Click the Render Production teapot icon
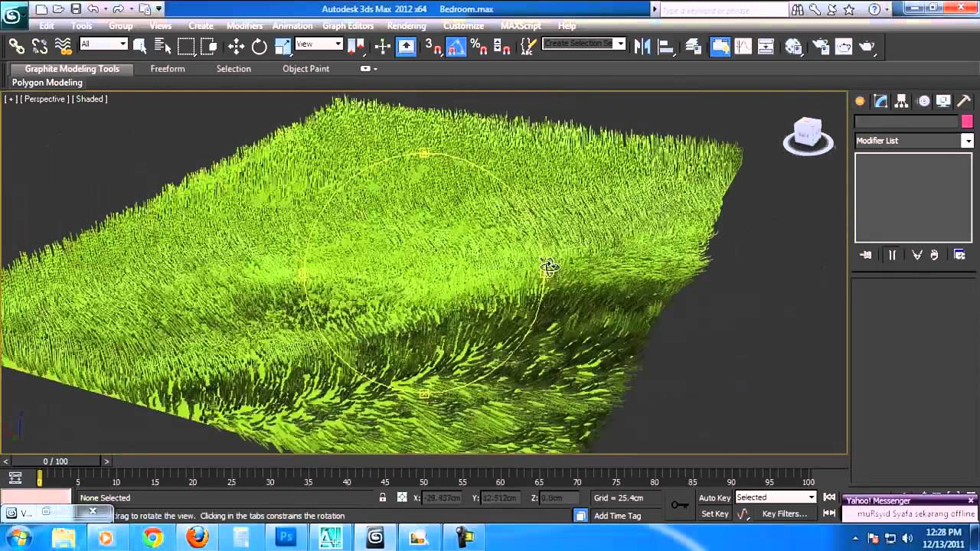Viewport: 980px width, 551px height. pyautogui.click(x=867, y=47)
